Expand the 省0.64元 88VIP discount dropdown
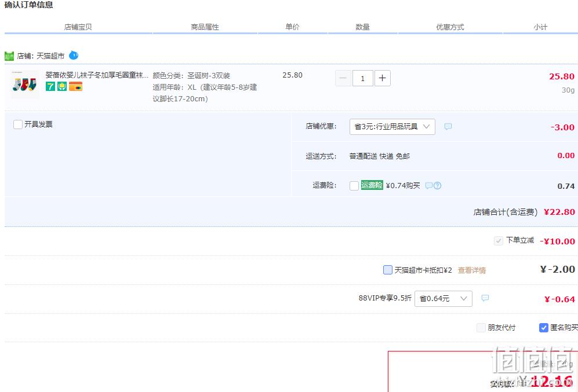 [444, 299]
